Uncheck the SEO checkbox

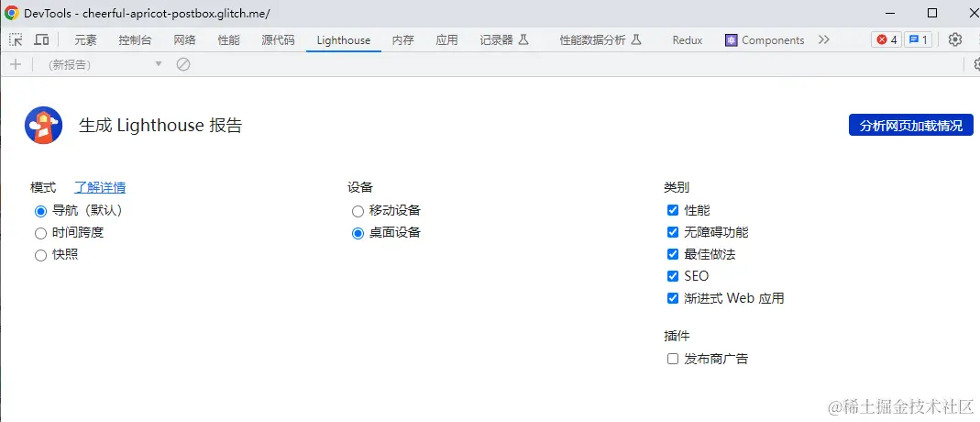(x=673, y=276)
